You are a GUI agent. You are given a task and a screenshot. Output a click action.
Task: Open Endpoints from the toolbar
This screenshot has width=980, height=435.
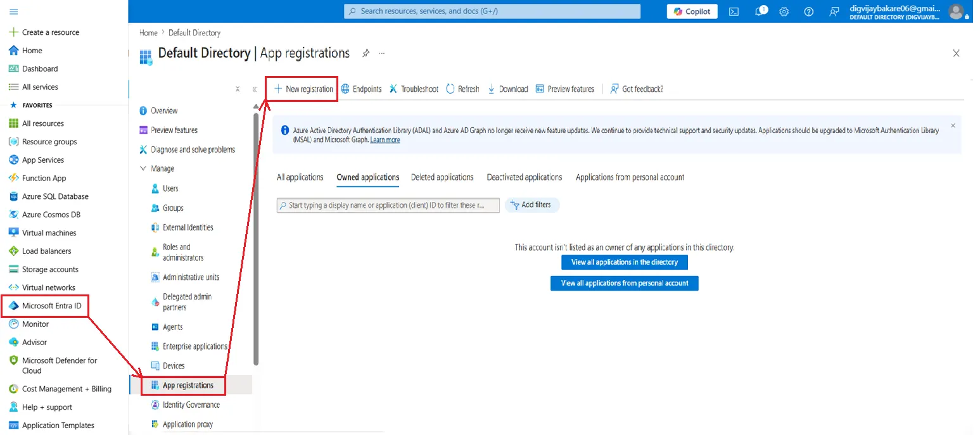(361, 89)
